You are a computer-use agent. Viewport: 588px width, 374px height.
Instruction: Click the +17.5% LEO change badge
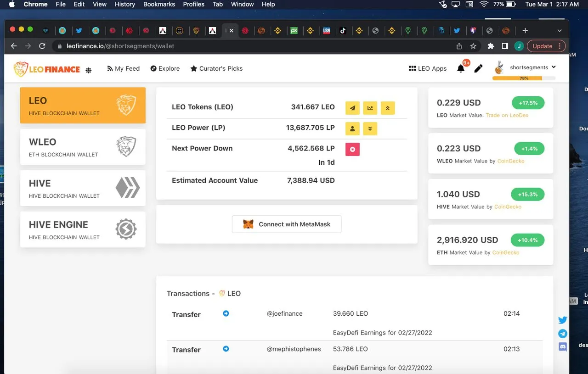(x=528, y=103)
